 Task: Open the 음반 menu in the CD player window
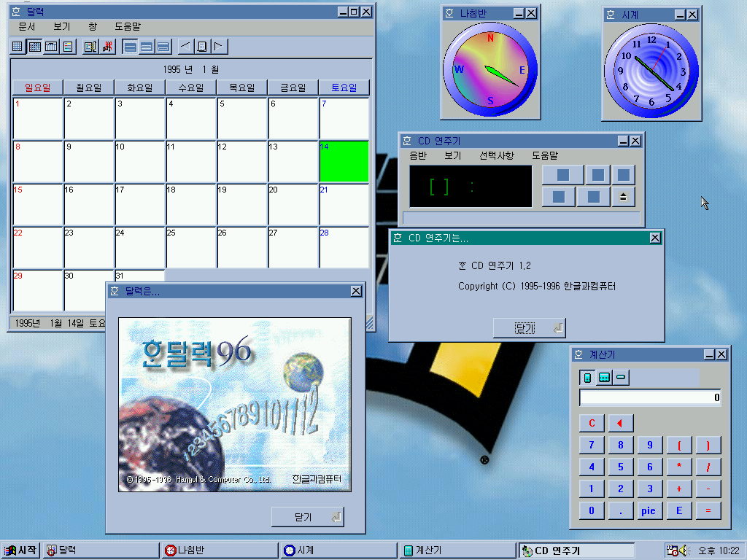(x=418, y=155)
